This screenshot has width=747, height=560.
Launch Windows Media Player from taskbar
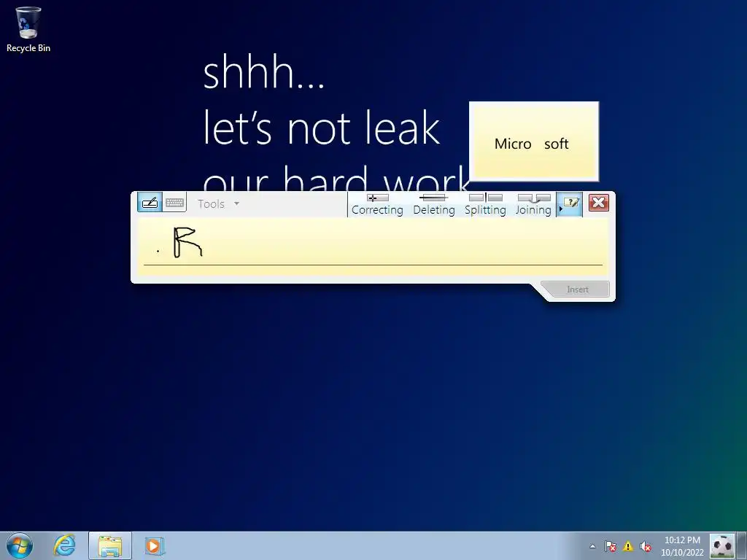click(x=154, y=545)
